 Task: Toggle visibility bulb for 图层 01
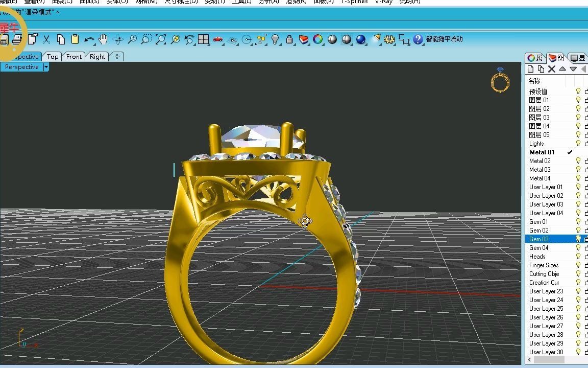click(x=578, y=100)
